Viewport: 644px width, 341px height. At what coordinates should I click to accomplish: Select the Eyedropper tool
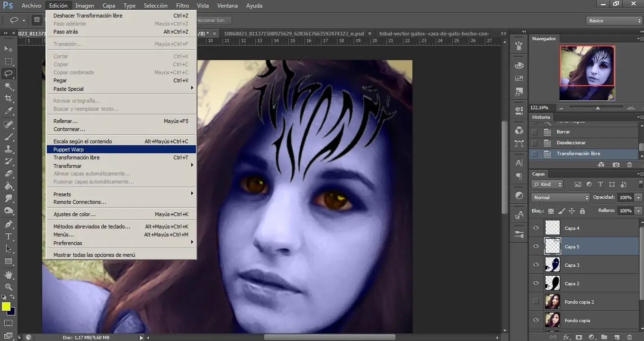pos(9,111)
